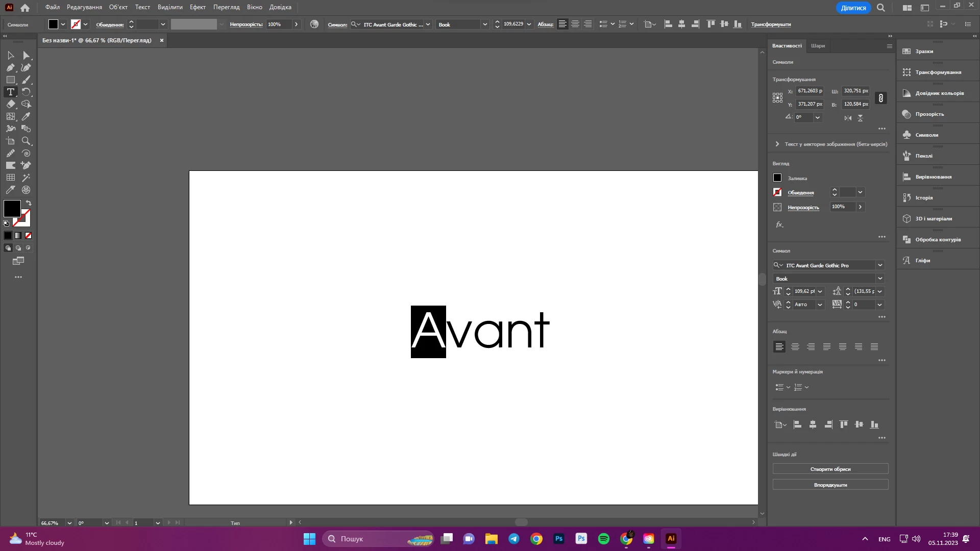Click the Створити обриси button
The image size is (980, 551).
pos(830,469)
